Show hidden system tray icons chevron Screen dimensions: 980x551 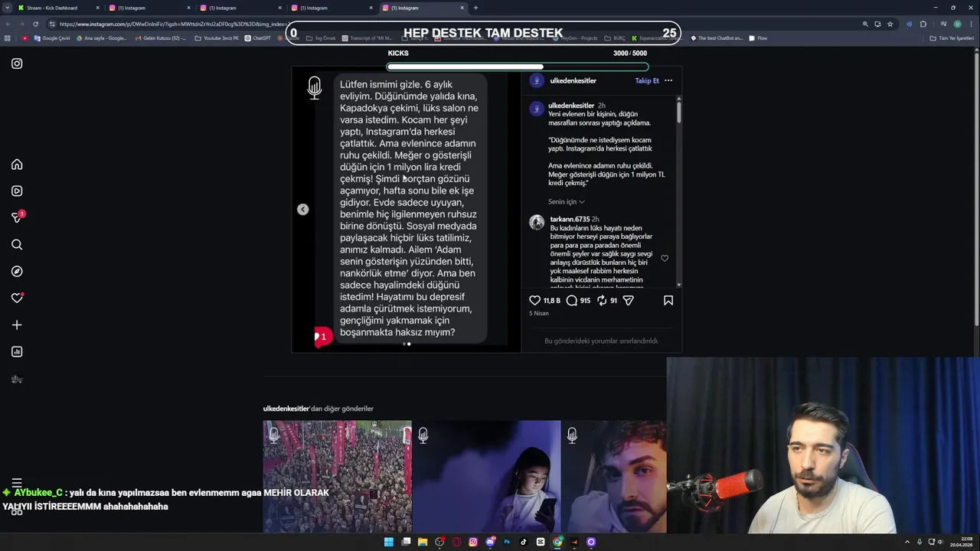tap(908, 542)
